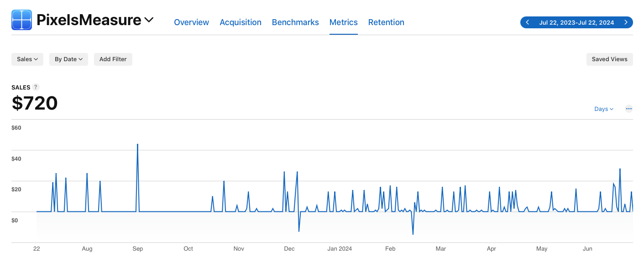Screen dimensions: 644x268
Task: Click the next date range arrow
Action: [x=626, y=22]
